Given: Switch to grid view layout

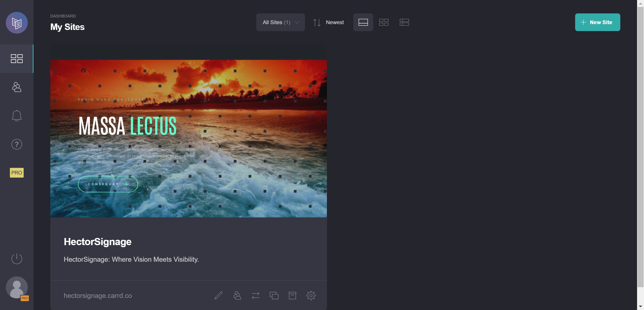Looking at the screenshot, I should (x=383, y=22).
